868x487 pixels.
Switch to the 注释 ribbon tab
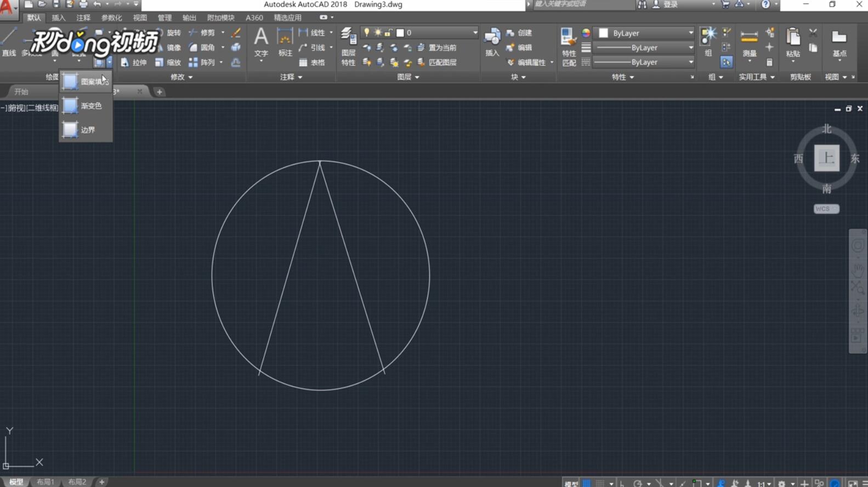tap(83, 18)
